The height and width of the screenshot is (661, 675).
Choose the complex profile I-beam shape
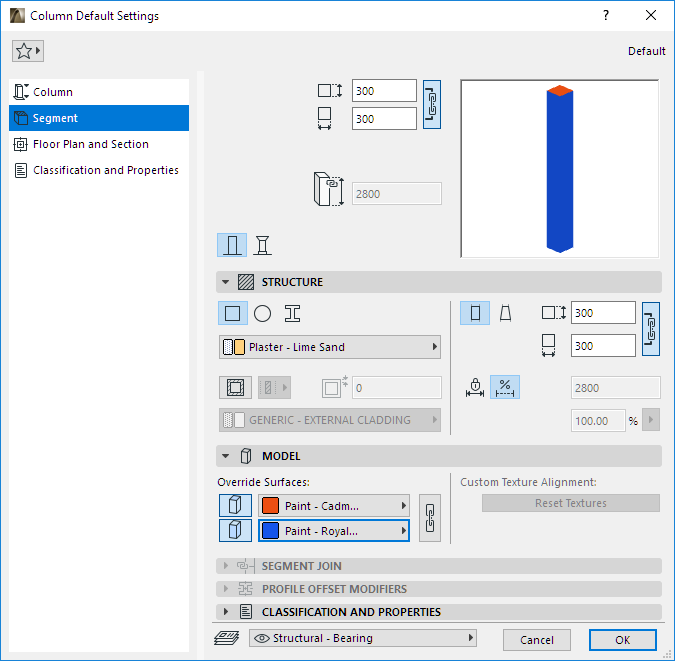[292, 313]
